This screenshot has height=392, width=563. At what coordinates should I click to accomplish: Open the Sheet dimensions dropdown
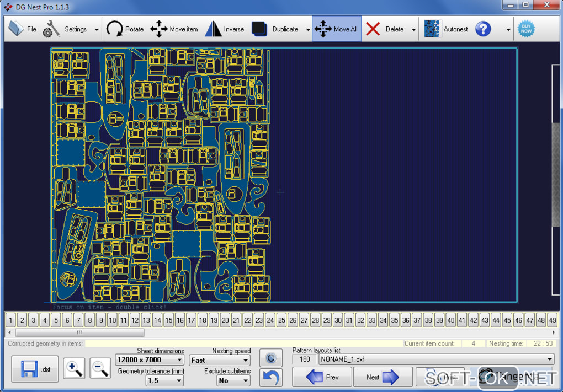[x=150, y=359]
